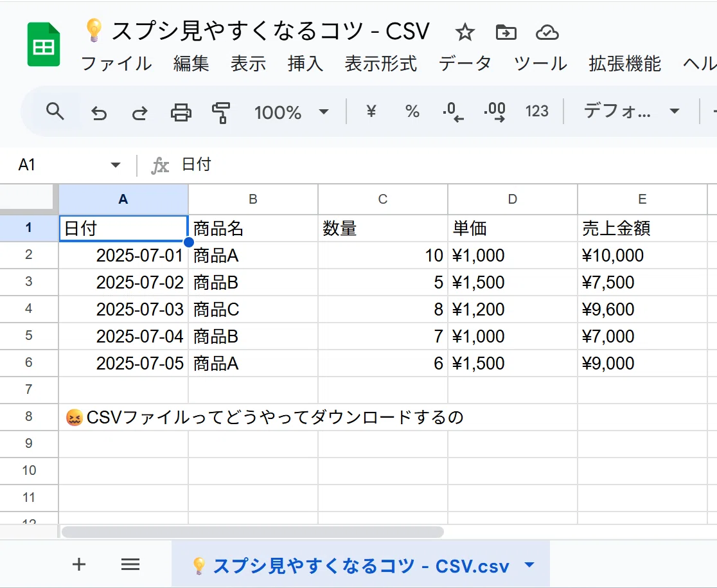Screen dimensions: 717x588
Task: Select column E header
Action: pos(642,199)
